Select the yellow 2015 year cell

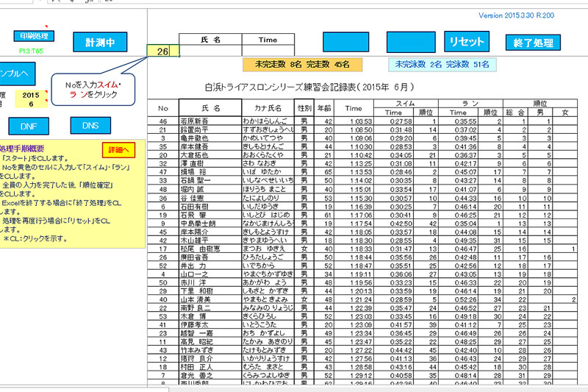[x=31, y=96]
